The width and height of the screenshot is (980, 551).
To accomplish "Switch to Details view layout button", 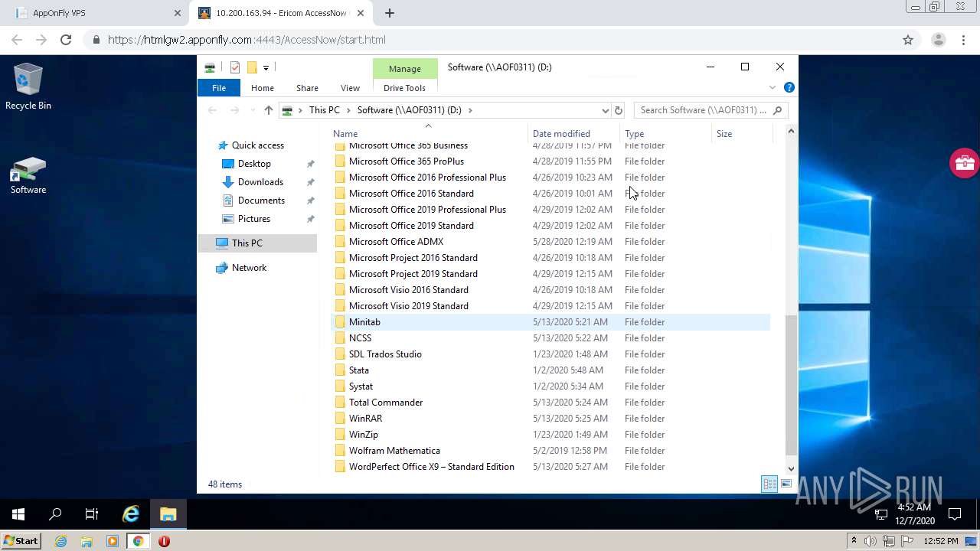I will coord(769,484).
